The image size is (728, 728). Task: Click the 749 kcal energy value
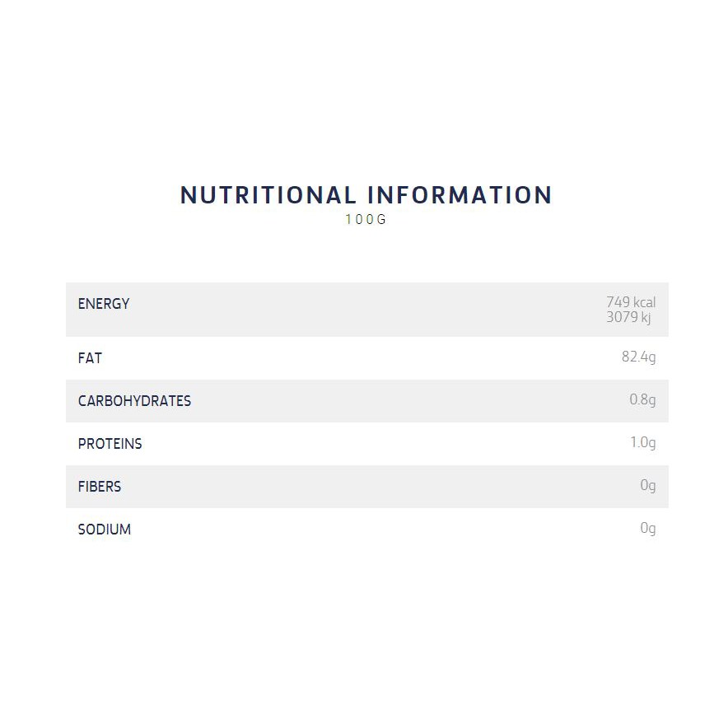pyautogui.click(x=631, y=302)
